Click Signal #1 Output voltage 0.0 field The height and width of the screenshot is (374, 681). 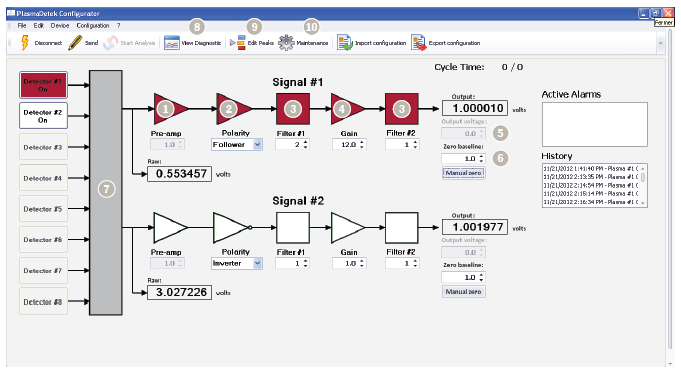463,133
